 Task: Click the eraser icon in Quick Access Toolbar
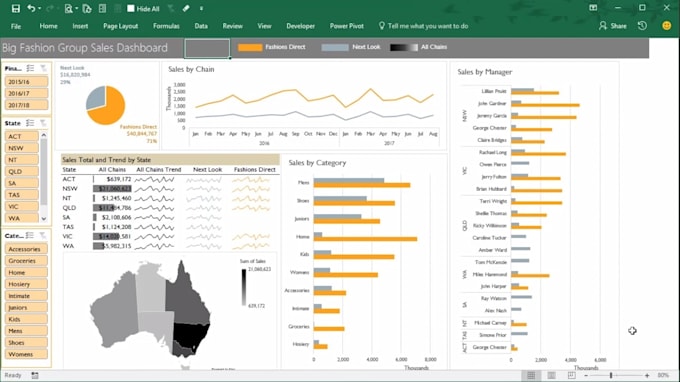click(186, 8)
